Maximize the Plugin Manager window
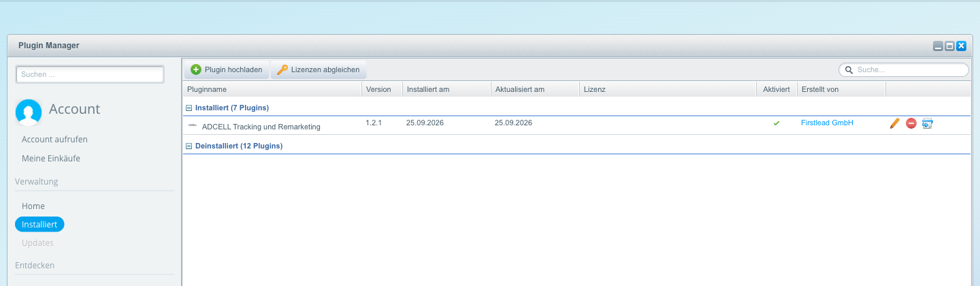This screenshot has height=286, width=980. pyautogui.click(x=949, y=46)
